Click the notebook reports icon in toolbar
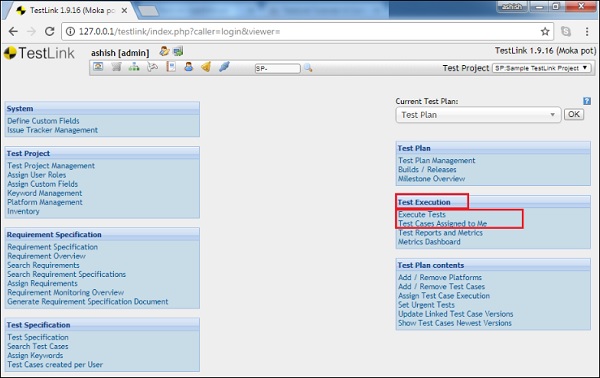 point(171,67)
